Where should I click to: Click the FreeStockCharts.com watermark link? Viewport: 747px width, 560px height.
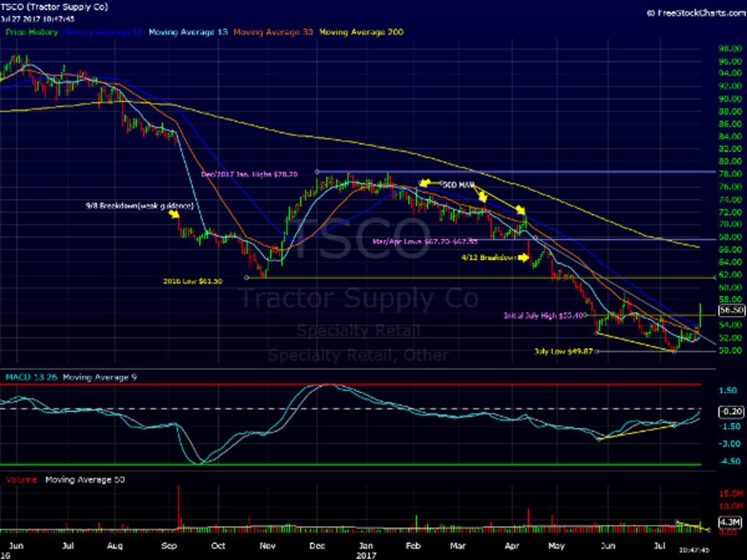tap(696, 11)
